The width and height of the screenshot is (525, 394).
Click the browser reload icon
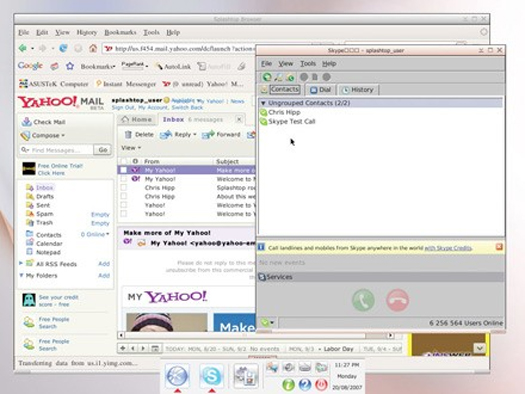click(63, 49)
